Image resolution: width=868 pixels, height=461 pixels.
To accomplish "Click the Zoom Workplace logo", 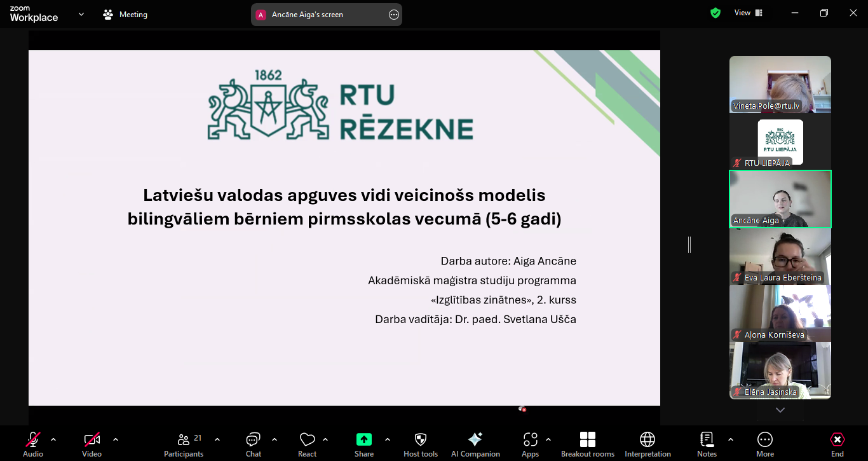I will [34, 15].
